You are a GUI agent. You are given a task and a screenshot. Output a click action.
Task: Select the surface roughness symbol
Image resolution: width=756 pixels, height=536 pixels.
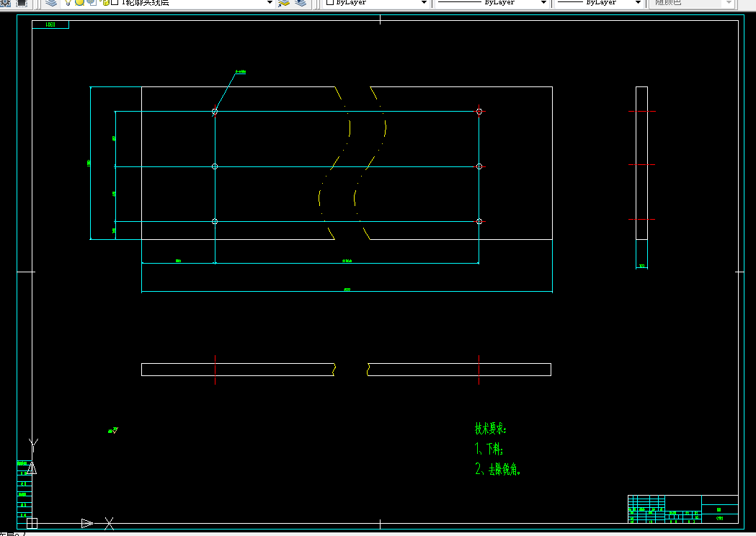pos(113,430)
